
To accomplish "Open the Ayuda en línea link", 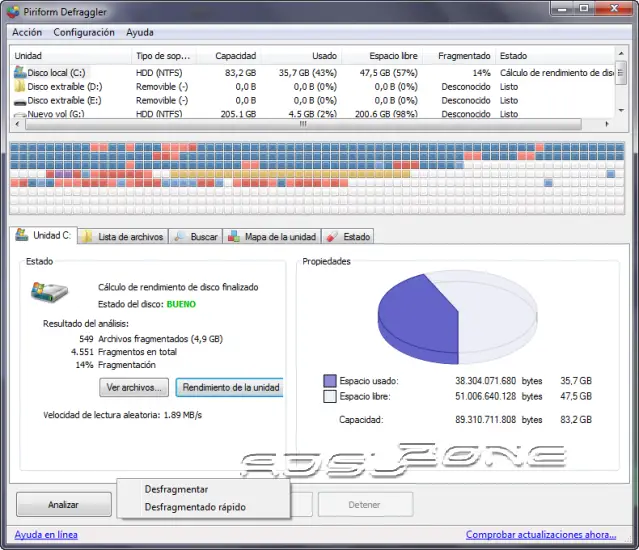I will point(46,535).
